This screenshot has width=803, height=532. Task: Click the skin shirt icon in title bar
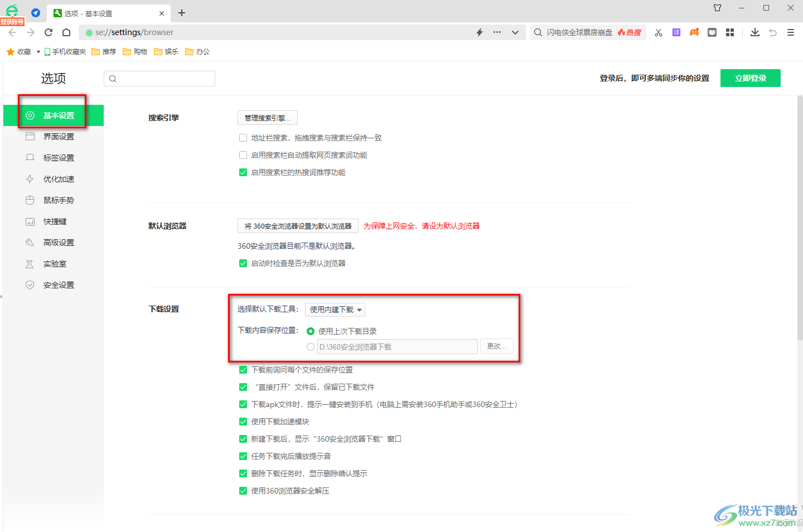coord(718,8)
